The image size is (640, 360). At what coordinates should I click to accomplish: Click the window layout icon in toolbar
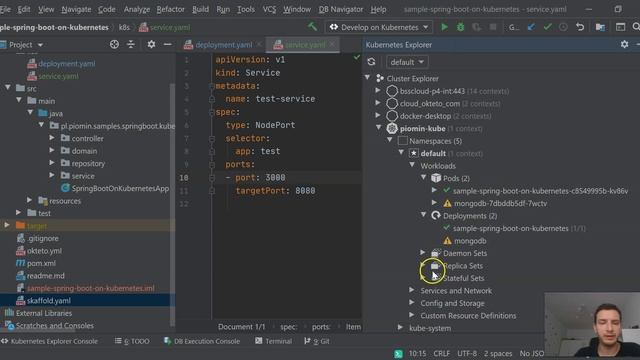[620, 27]
